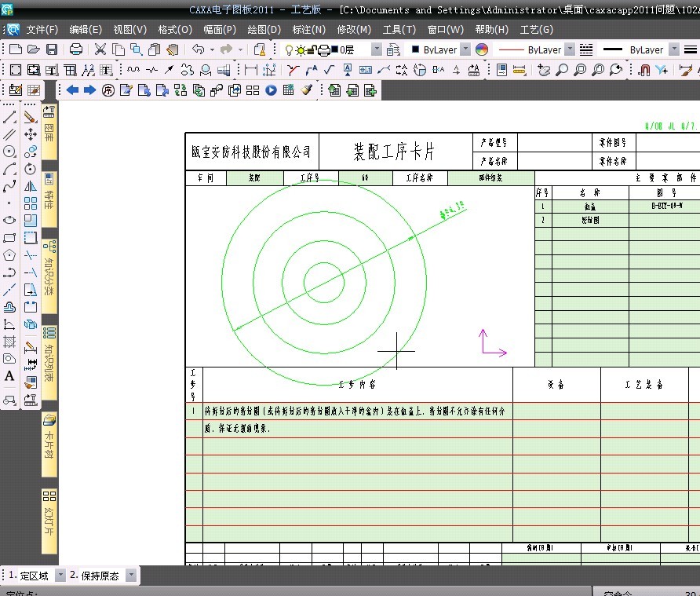700x596 pixels.
Task: Click the color wheel picker icon
Action: click(482, 49)
